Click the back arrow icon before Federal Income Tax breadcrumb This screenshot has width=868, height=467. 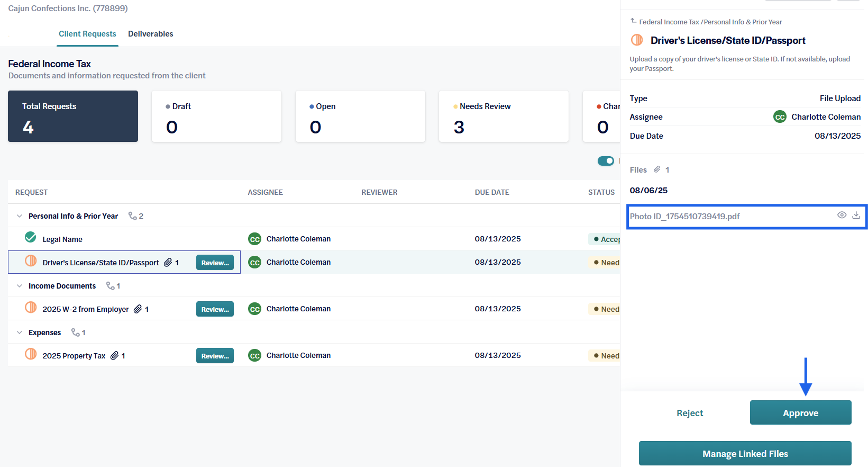coord(633,21)
